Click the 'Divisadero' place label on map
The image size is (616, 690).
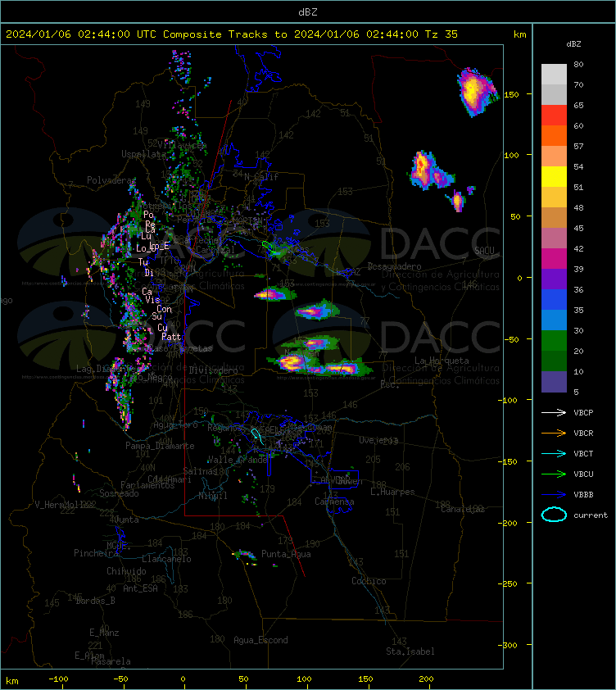click(x=214, y=370)
